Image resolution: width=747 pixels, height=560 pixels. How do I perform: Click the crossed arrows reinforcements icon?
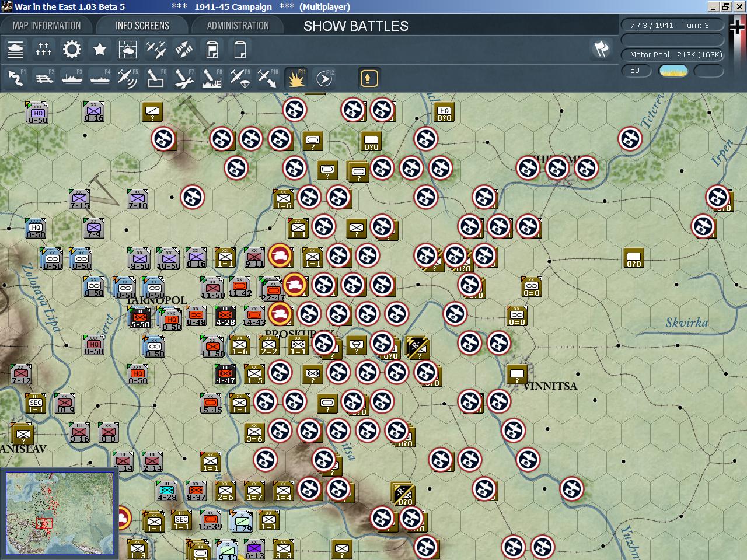pos(184,50)
